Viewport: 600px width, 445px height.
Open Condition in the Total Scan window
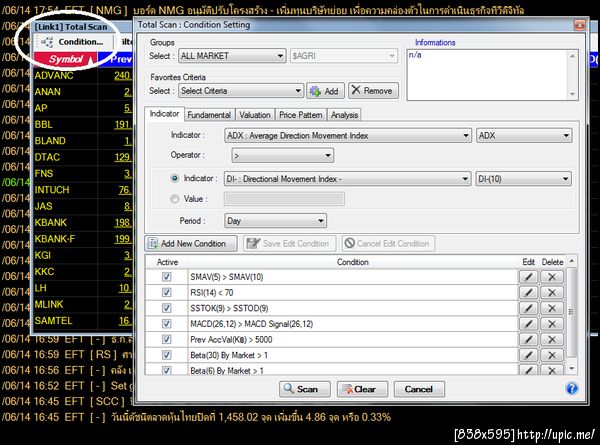pyautogui.click(x=73, y=42)
